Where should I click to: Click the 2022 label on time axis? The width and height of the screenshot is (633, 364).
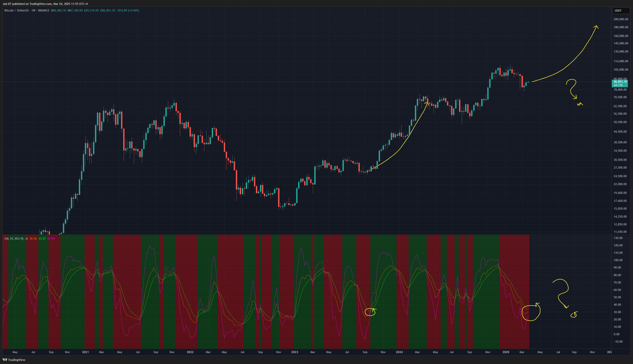pos(190,352)
